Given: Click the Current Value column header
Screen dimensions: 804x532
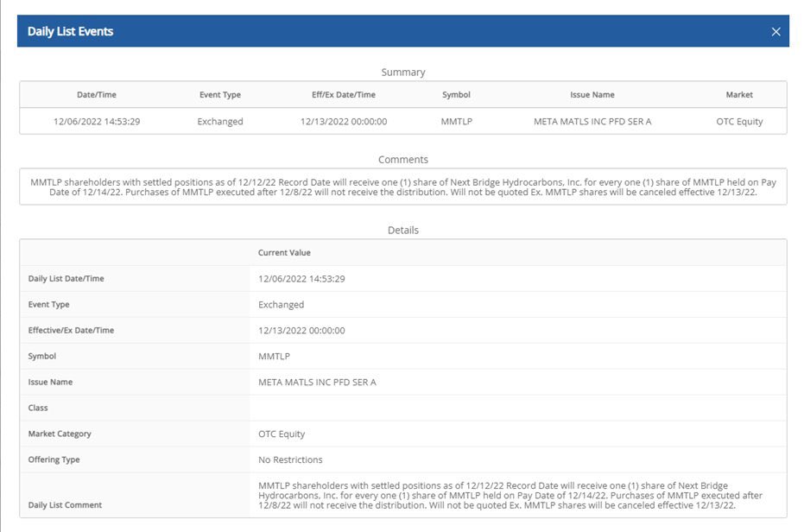Looking at the screenshot, I should click(x=284, y=252).
